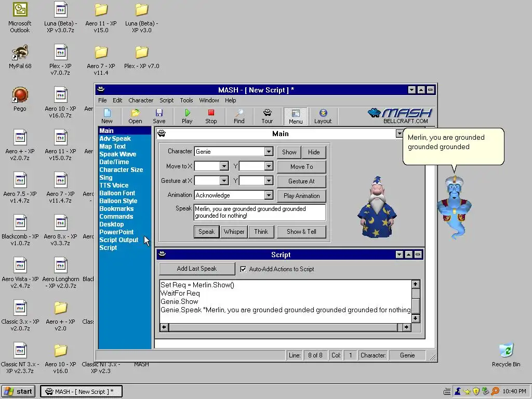Image resolution: width=532 pixels, height=399 pixels.
Task: Expand the Character dropdown showing Genie
Action: coord(269,151)
